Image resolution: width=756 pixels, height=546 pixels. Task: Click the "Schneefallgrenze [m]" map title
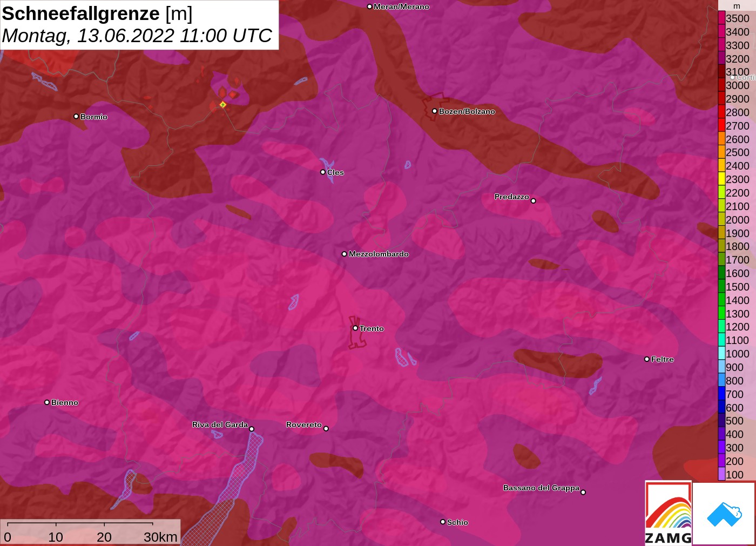point(97,14)
